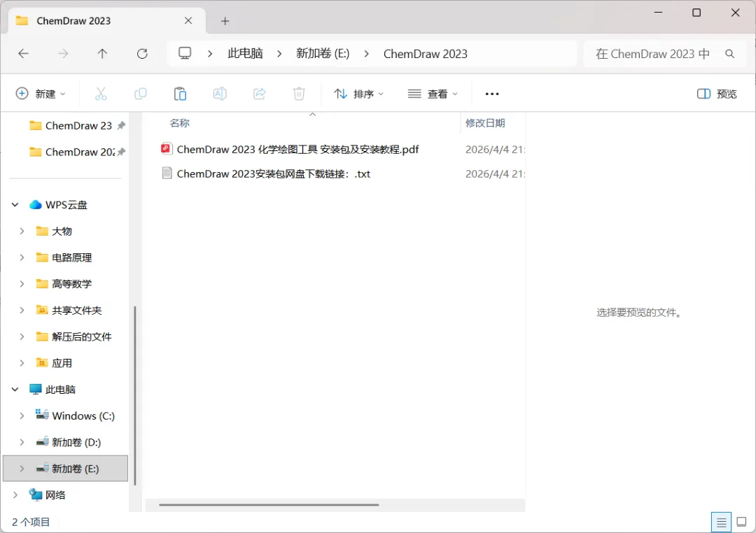Click 新加卷 (E:) in the address bar
Image resolution: width=756 pixels, height=533 pixels.
click(x=323, y=53)
